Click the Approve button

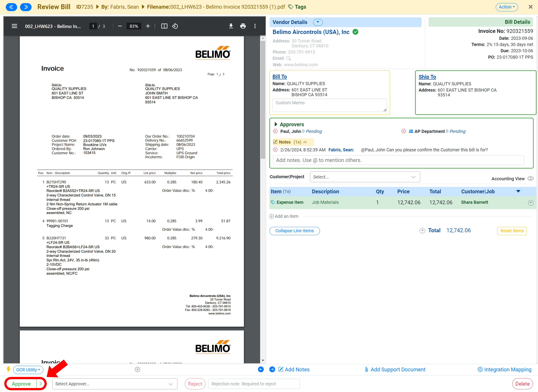(x=22, y=384)
